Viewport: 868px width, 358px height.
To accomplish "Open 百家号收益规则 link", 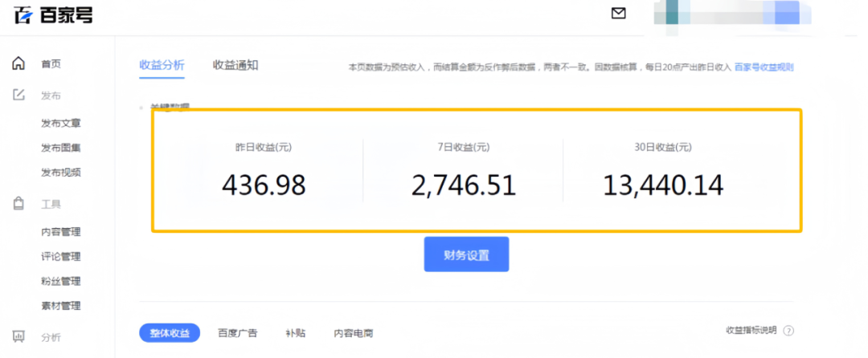I will (764, 67).
